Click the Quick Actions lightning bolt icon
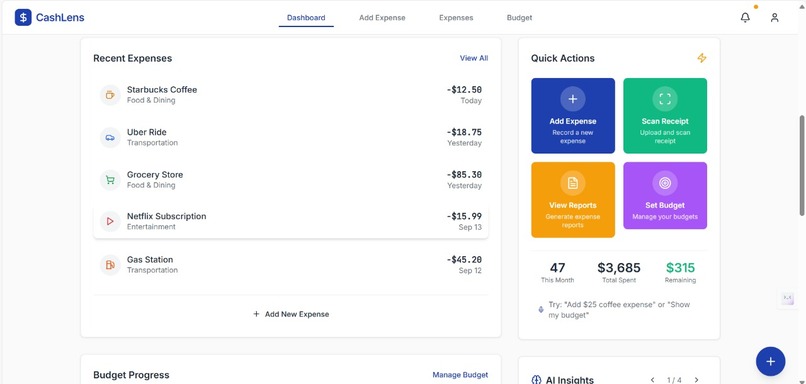The image size is (806, 384). pyautogui.click(x=702, y=58)
